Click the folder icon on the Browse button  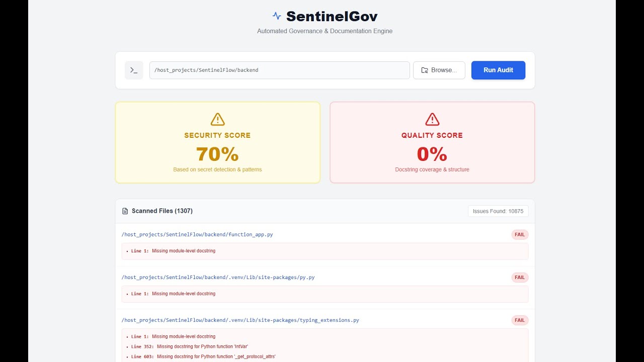pyautogui.click(x=423, y=70)
